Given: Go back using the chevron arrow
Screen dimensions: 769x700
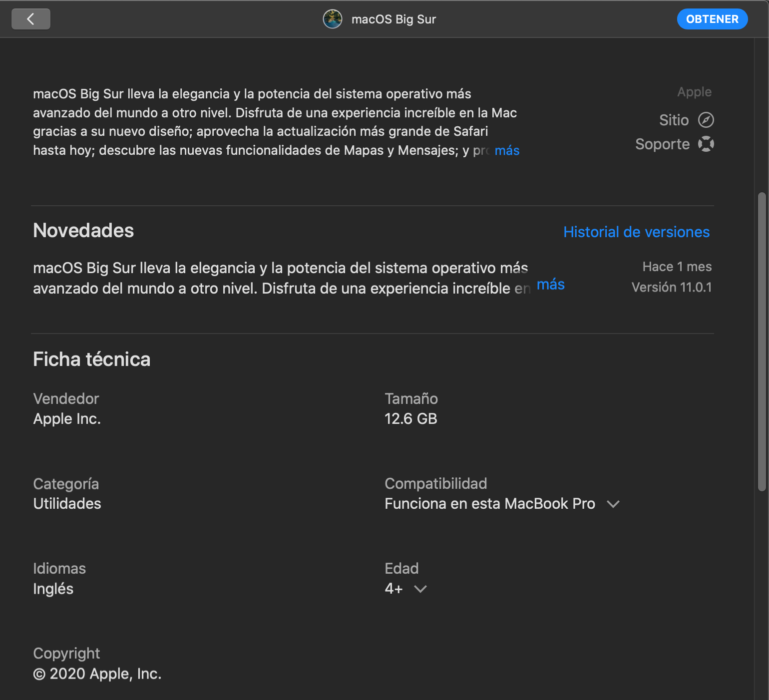Looking at the screenshot, I should coord(31,19).
